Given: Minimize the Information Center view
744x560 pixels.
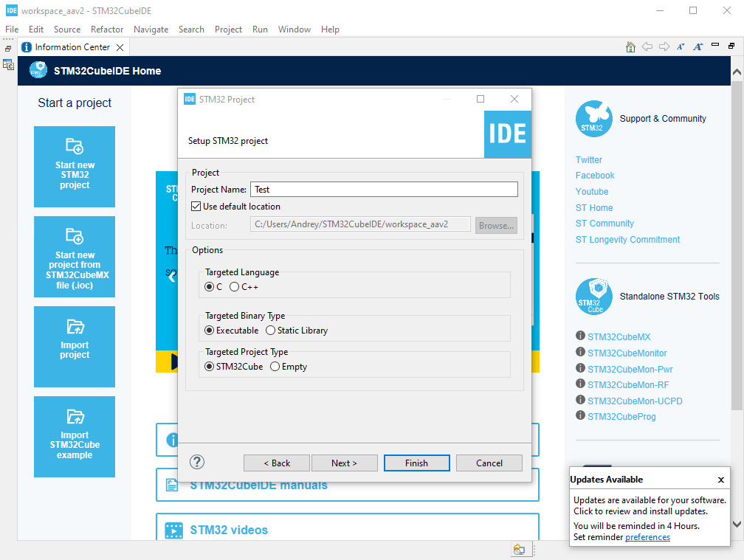Looking at the screenshot, I should click(715, 45).
